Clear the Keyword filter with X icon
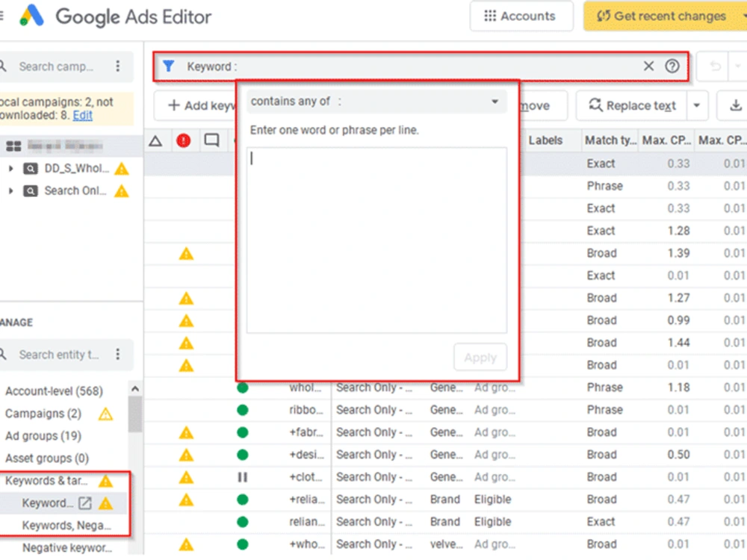 [648, 66]
